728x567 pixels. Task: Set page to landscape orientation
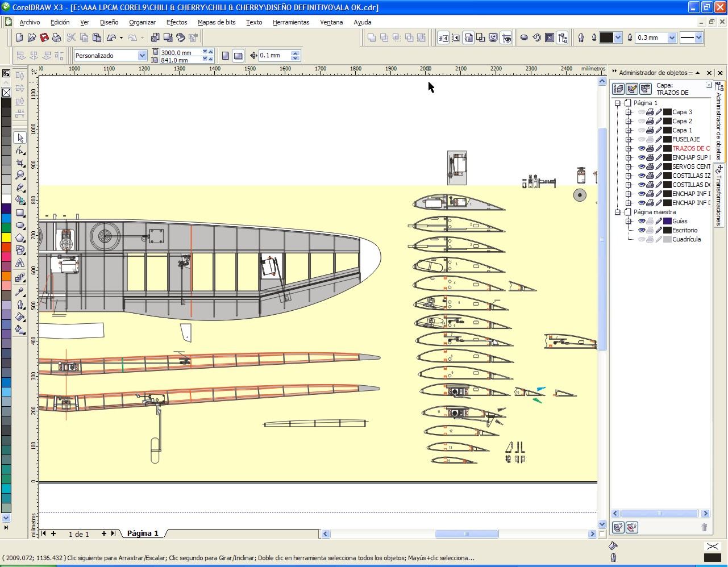[238, 56]
